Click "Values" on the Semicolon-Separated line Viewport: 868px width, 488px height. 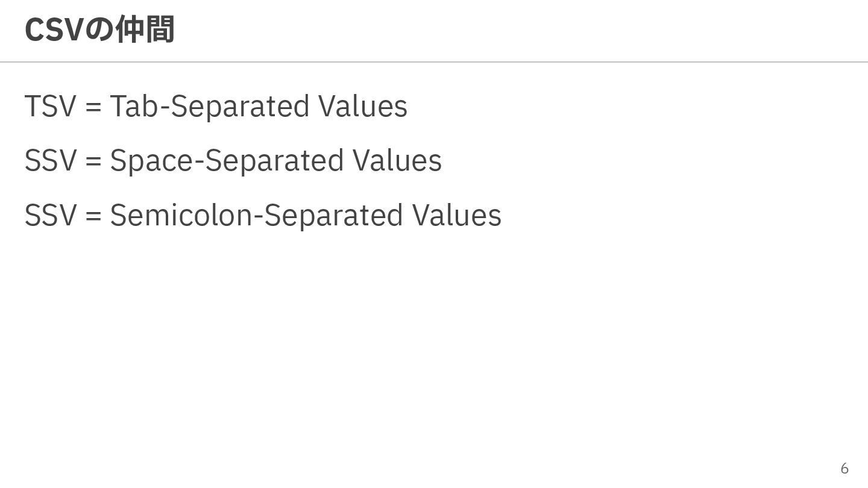pyautogui.click(x=456, y=215)
